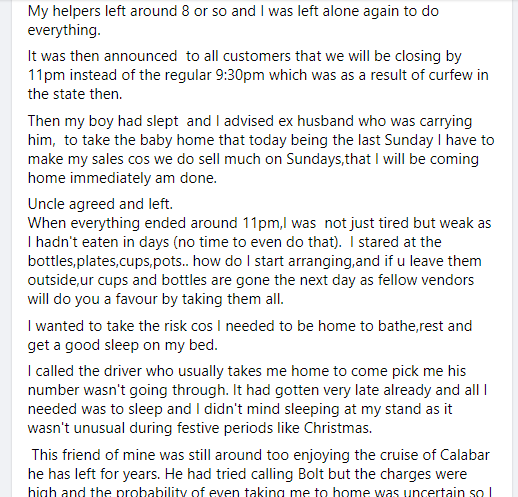Click the word "Christmas" in the post
Image resolution: width=518 pixels, height=497 pixels.
pos(336,428)
